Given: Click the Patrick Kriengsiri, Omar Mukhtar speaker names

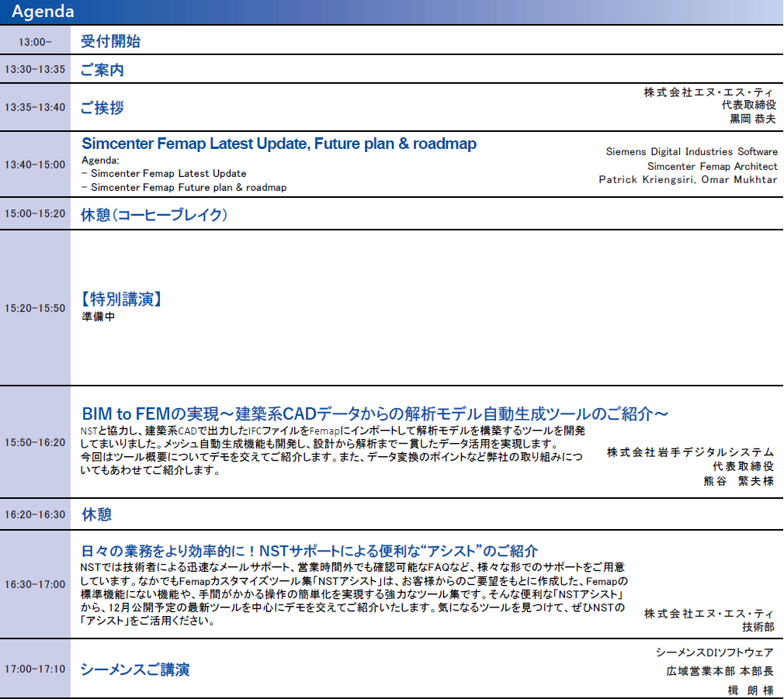Looking at the screenshot, I should pyautogui.click(x=688, y=180).
